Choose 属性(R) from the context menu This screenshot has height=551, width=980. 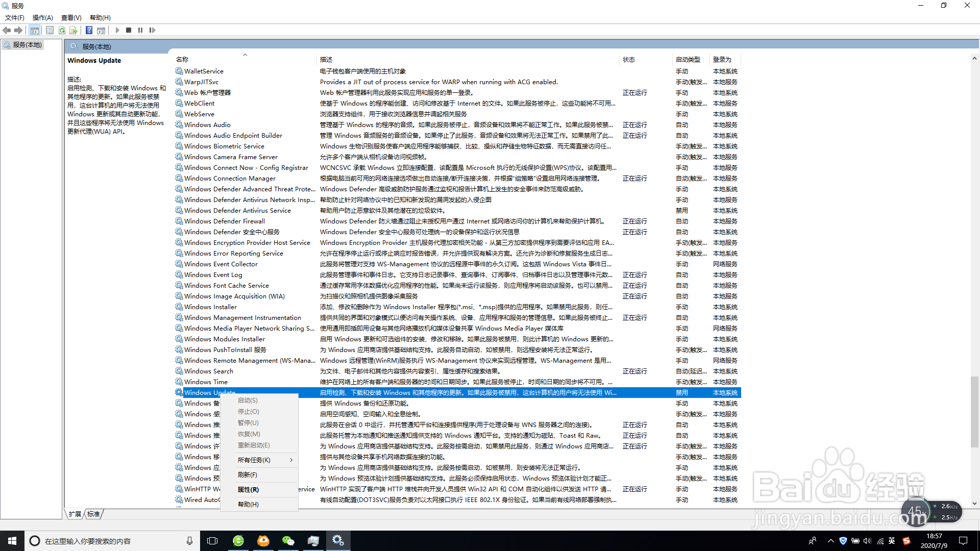[248, 489]
